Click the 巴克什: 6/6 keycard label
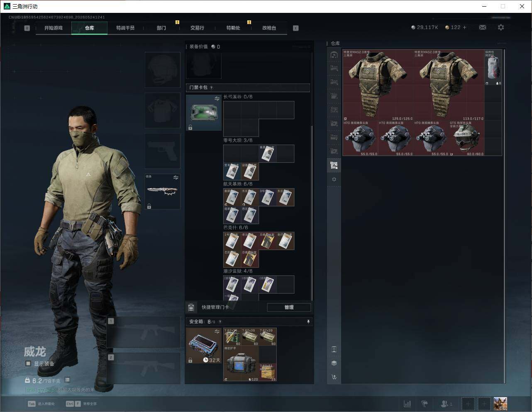Image resolution: width=532 pixels, height=412 pixels. pyautogui.click(x=236, y=228)
